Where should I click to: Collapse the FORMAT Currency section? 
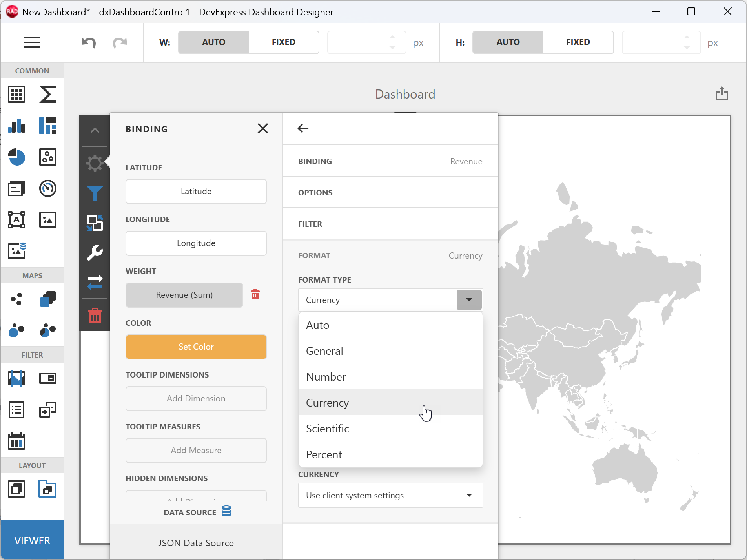[x=391, y=255]
